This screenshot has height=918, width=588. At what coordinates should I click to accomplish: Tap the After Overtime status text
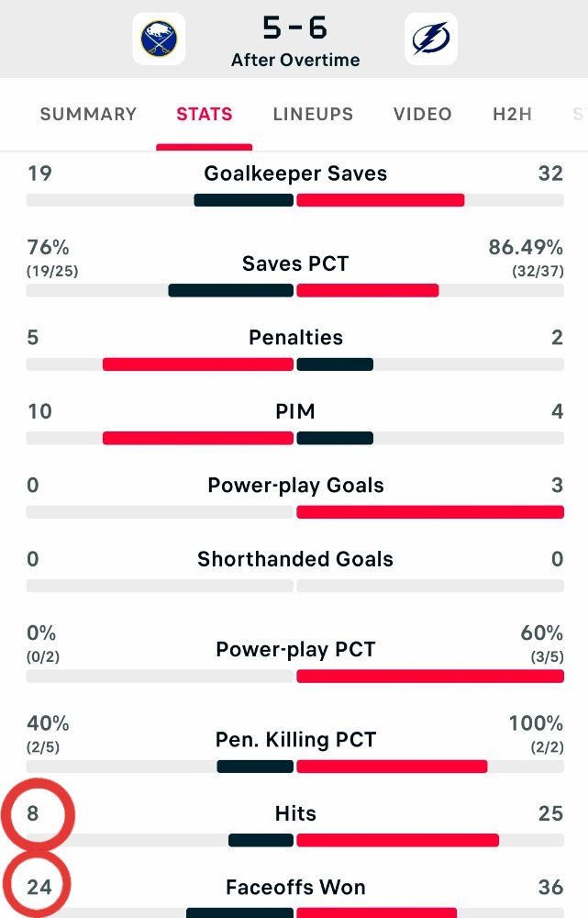pos(294,60)
